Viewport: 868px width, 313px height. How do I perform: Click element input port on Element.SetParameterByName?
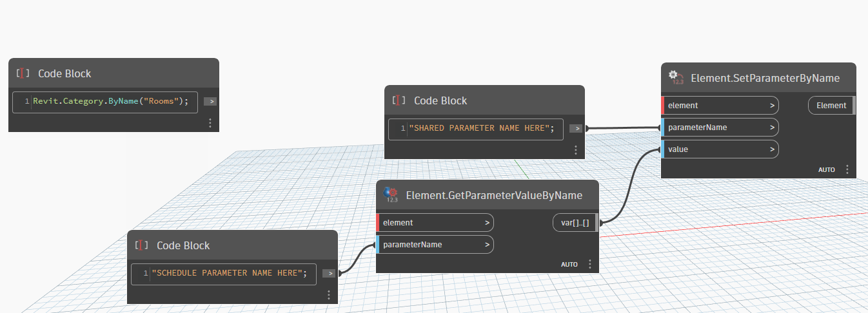(x=720, y=105)
